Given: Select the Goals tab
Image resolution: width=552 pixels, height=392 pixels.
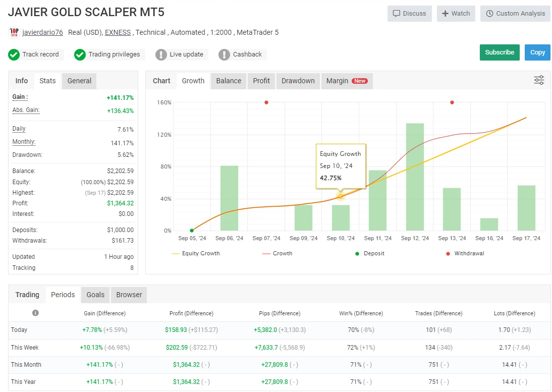Looking at the screenshot, I should tap(95, 295).
